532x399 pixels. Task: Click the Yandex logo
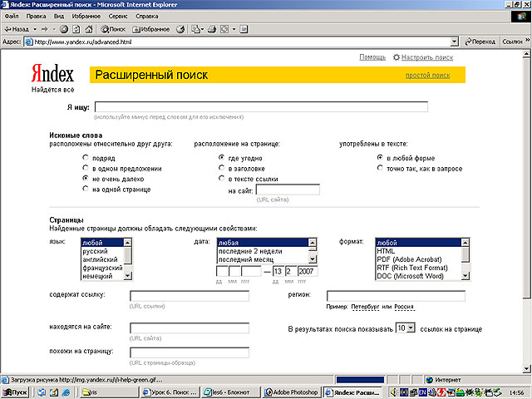tap(53, 73)
